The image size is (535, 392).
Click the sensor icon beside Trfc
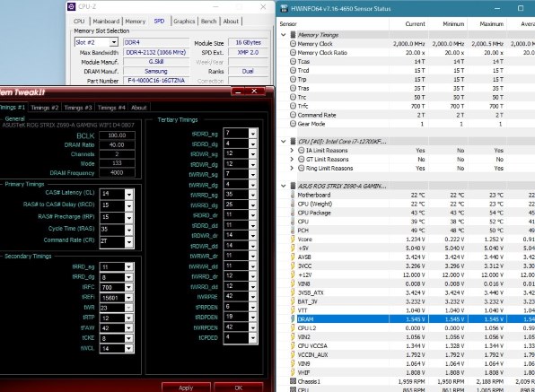(293, 106)
